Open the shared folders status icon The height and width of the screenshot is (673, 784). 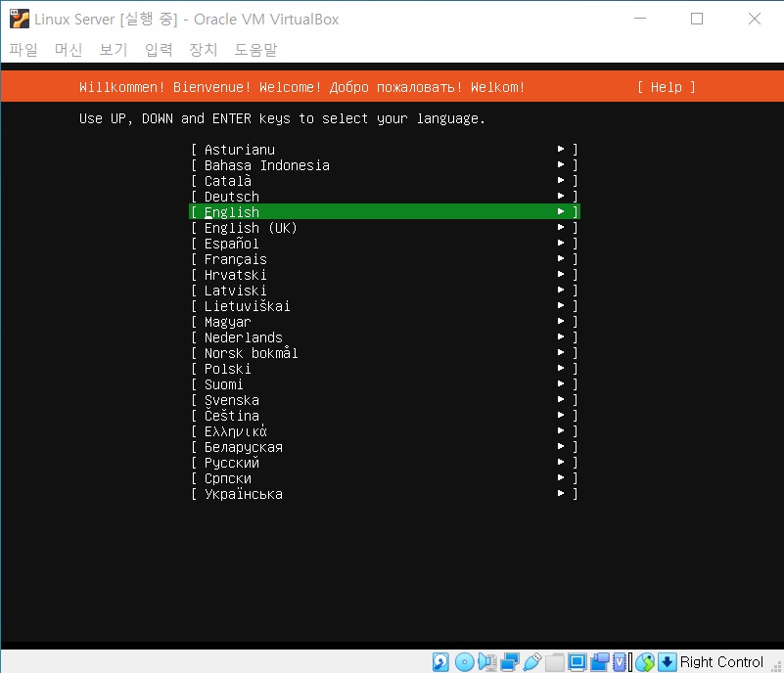555,662
